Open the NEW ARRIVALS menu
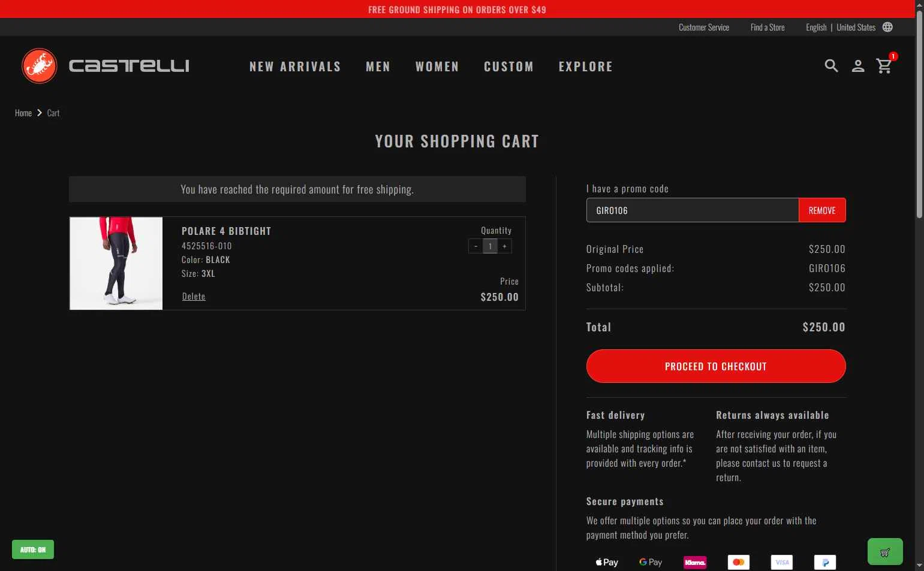 [295, 67]
